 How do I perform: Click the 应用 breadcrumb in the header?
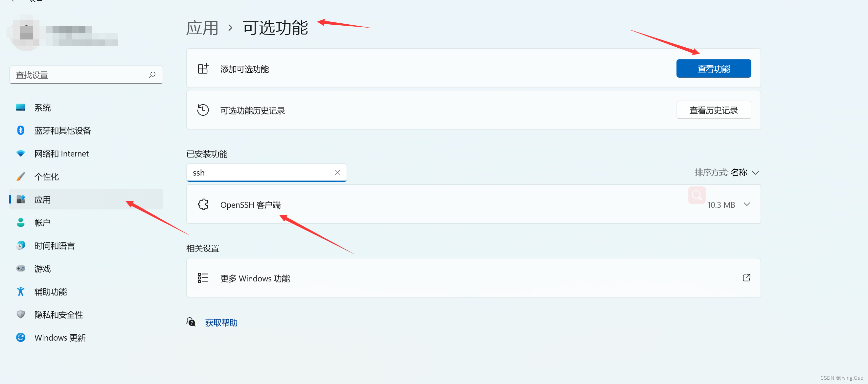coord(202,28)
